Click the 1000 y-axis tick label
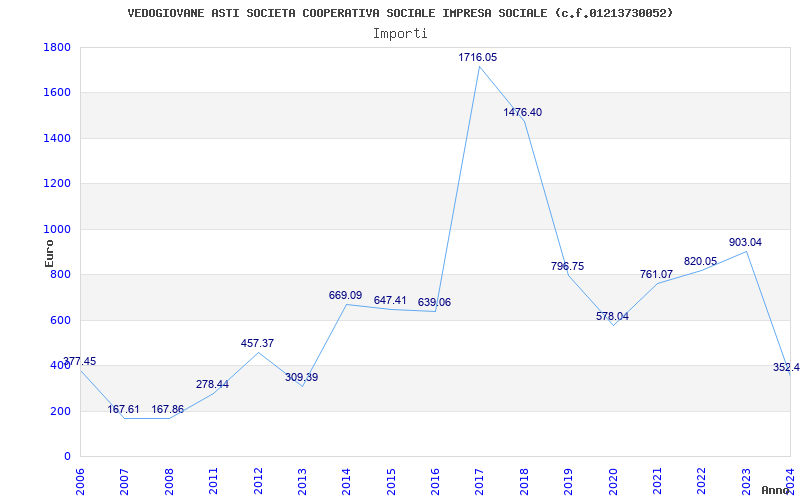Viewport: 800px width, 500px height. (57, 229)
